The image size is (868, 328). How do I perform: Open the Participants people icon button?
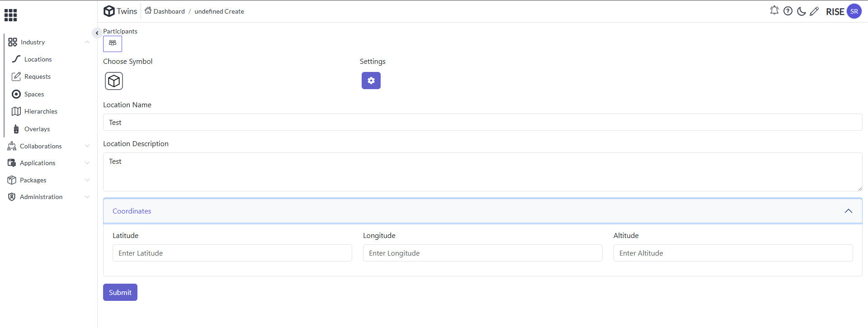(x=113, y=43)
